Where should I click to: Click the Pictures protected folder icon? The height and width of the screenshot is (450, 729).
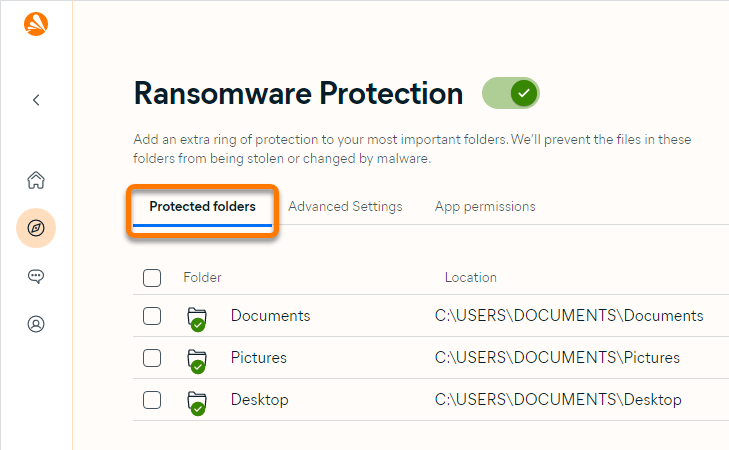coord(197,360)
